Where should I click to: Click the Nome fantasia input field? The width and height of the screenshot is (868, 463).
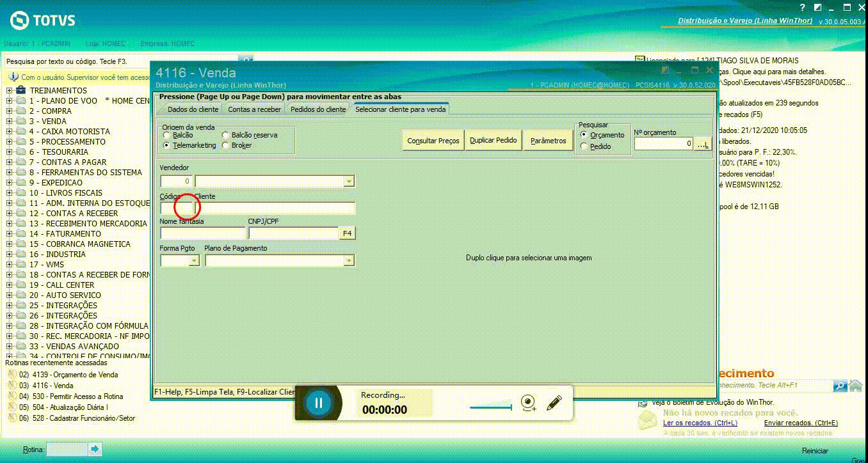point(203,233)
